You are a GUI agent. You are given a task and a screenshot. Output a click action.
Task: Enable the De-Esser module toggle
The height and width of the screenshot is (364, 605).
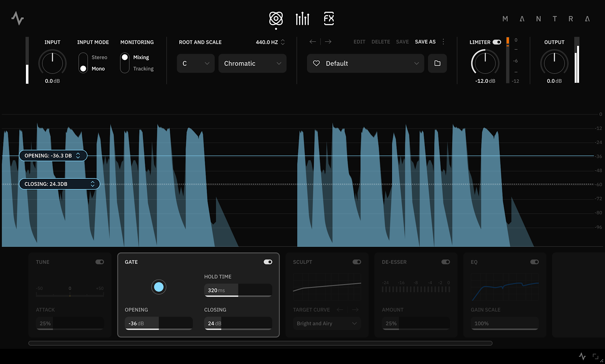pos(446,262)
